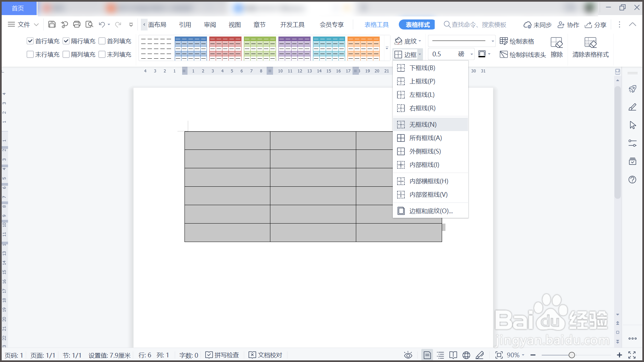Open the 底纹 dropdown arrow

(420, 41)
